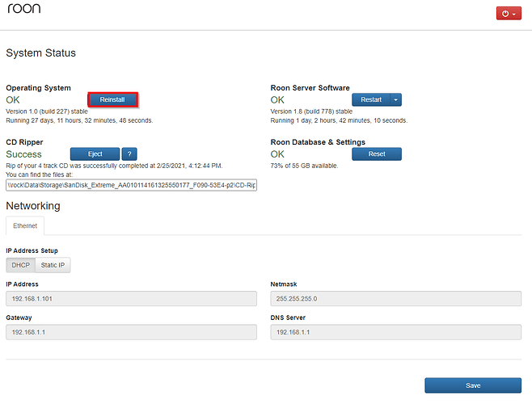Switch to the Ethernet tab
The height and width of the screenshot is (404, 532).
(x=25, y=226)
